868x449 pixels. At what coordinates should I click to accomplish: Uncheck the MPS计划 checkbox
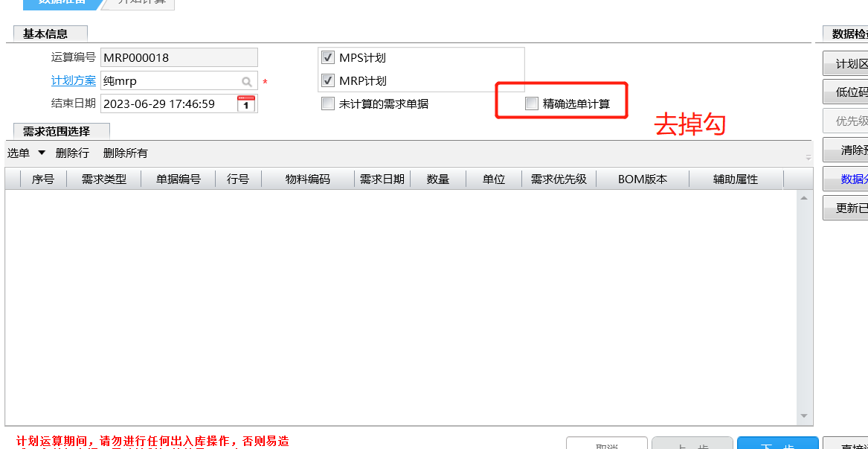[x=327, y=57]
